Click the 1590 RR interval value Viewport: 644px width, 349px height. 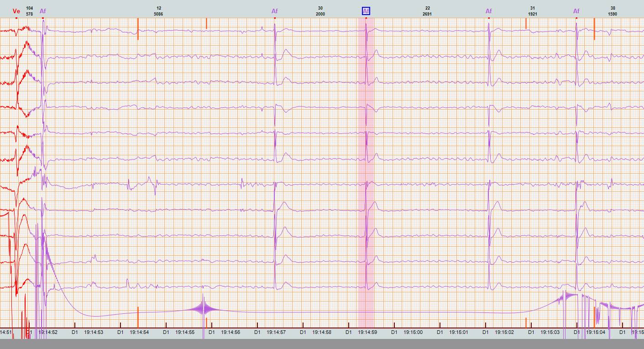pos(613,14)
